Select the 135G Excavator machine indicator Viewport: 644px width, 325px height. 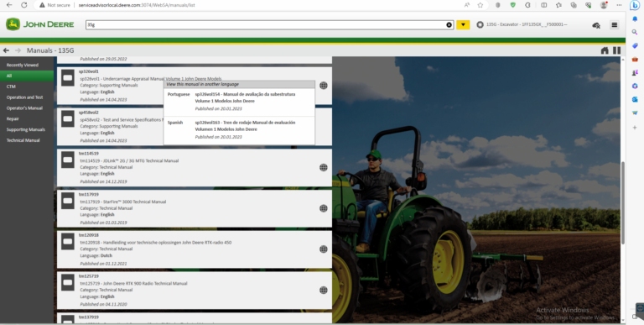(522, 24)
